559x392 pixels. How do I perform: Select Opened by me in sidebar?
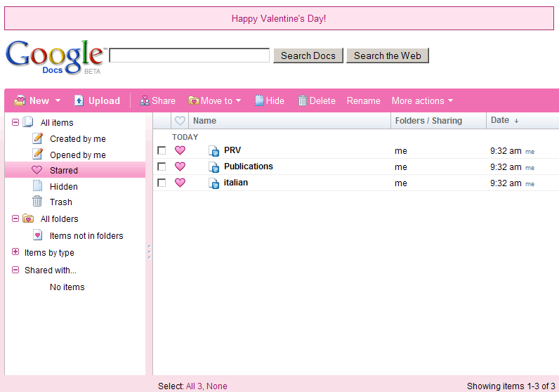78,155
